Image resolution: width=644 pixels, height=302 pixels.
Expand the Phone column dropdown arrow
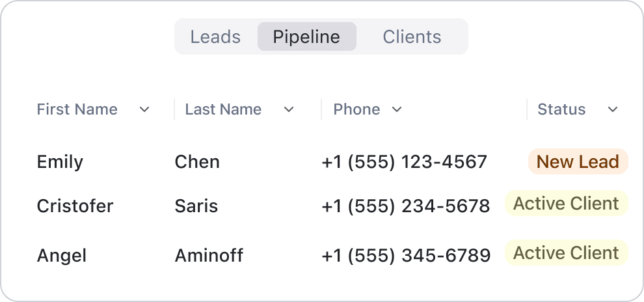[397, 110]
